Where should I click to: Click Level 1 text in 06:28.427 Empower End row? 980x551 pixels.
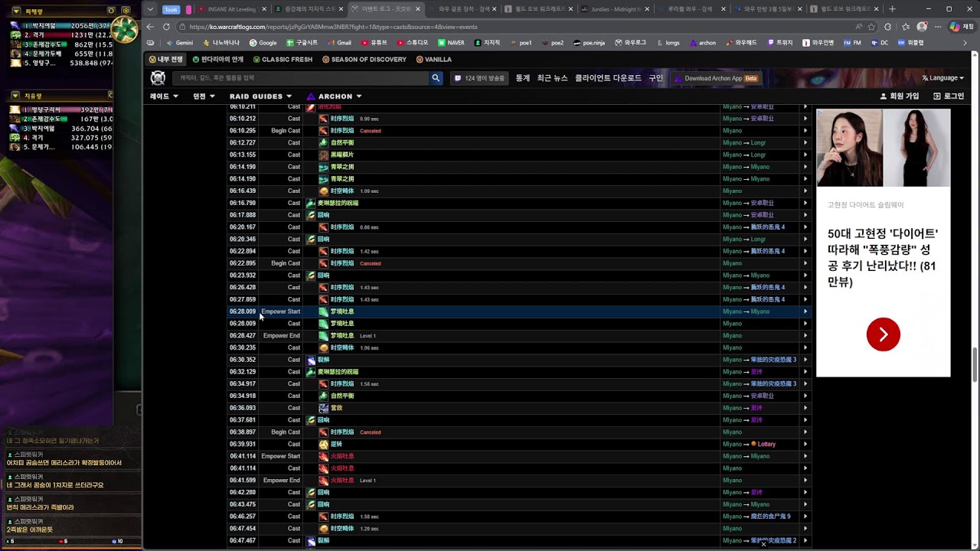click(x=367, y=336)
